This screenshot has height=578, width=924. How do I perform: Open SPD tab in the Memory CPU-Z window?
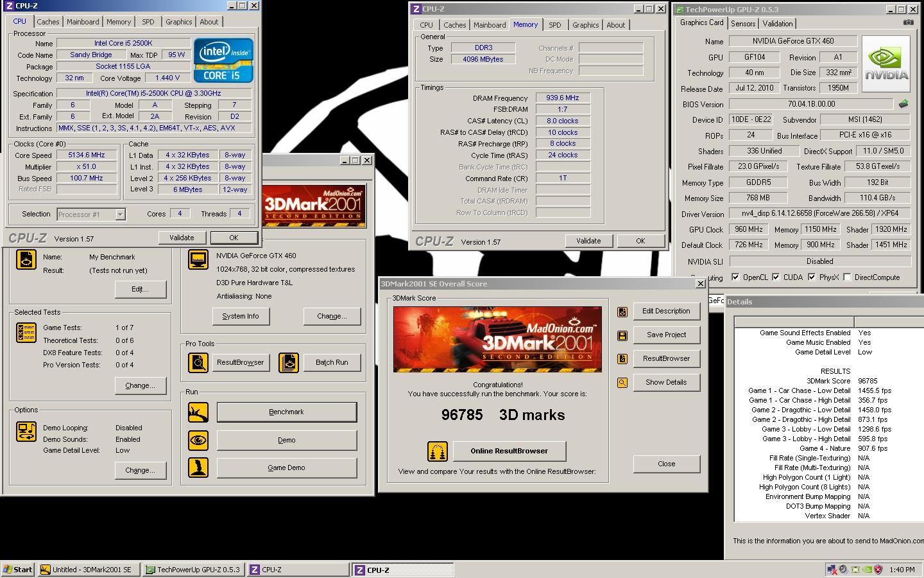[554, 25]
